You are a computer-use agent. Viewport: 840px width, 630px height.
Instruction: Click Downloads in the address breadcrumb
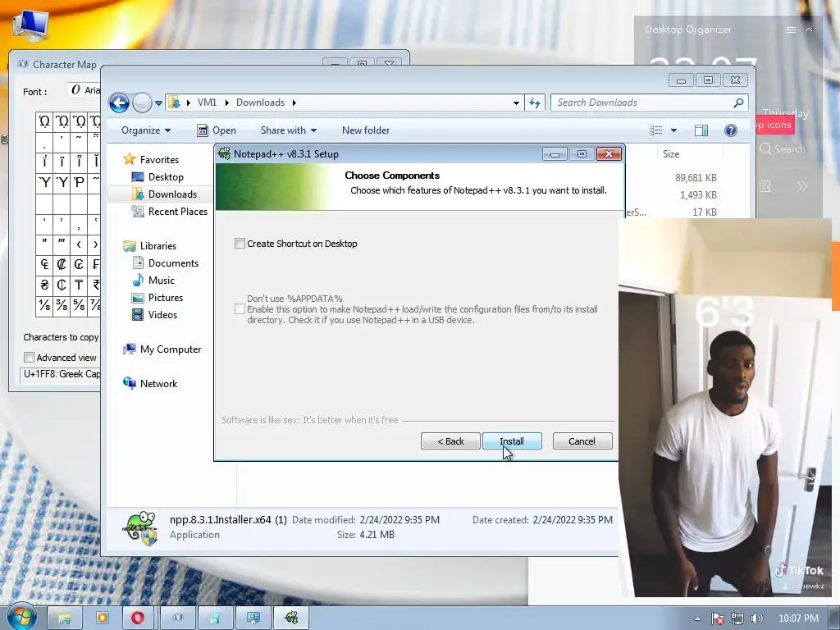coord(260,103)
